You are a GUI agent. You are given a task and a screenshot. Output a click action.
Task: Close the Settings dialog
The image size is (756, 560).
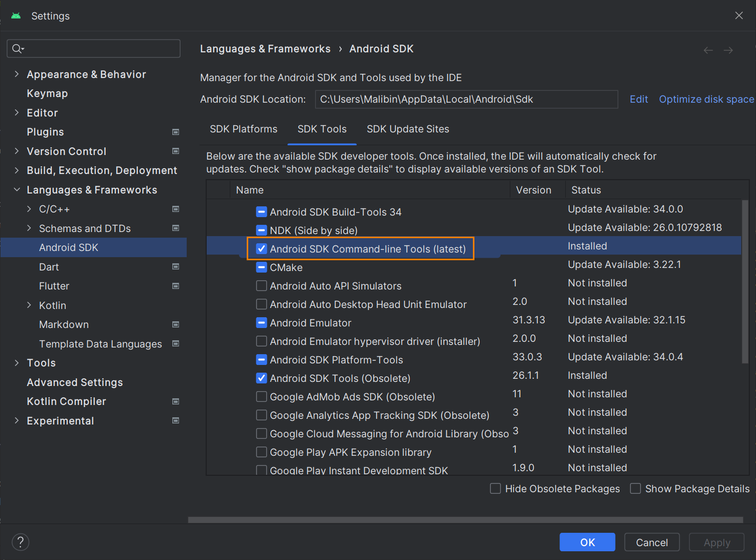(739, 15)
